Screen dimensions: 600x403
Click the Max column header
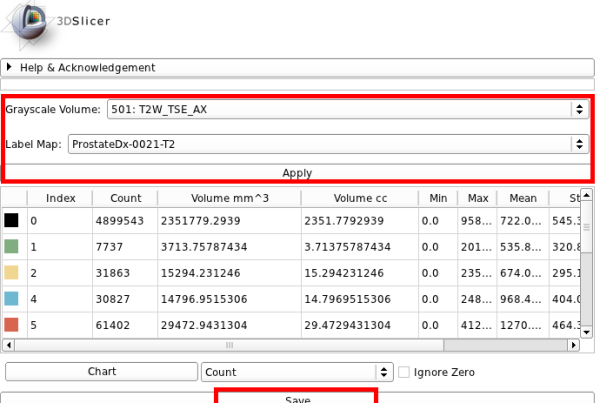(x=477, y=198)
